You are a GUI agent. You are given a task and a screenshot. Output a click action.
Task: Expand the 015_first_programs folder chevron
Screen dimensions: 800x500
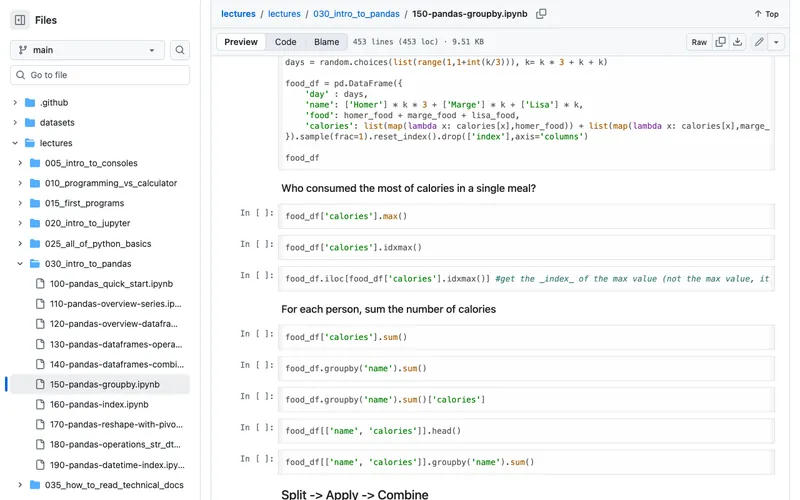point(20,203)
